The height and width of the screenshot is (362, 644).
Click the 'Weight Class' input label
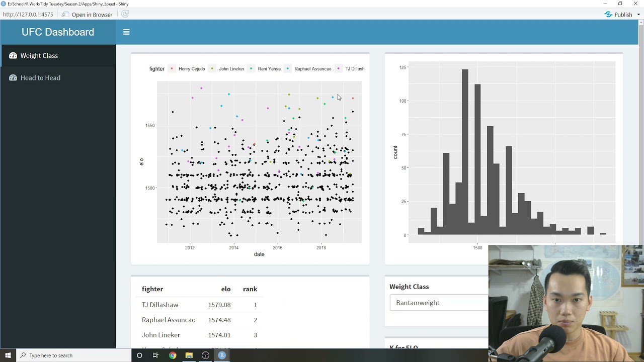[x=409, y=287]
